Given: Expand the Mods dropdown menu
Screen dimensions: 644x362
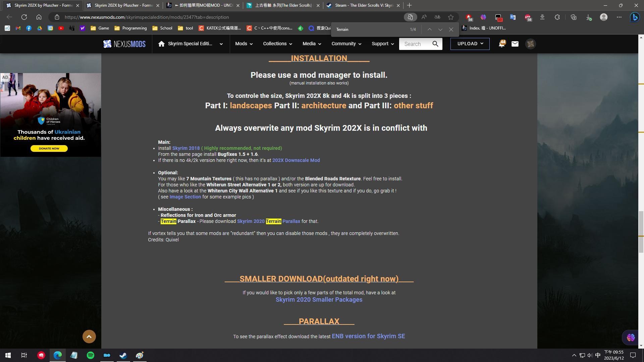Looking at the screenshot, I should click(x=244, y=44).
